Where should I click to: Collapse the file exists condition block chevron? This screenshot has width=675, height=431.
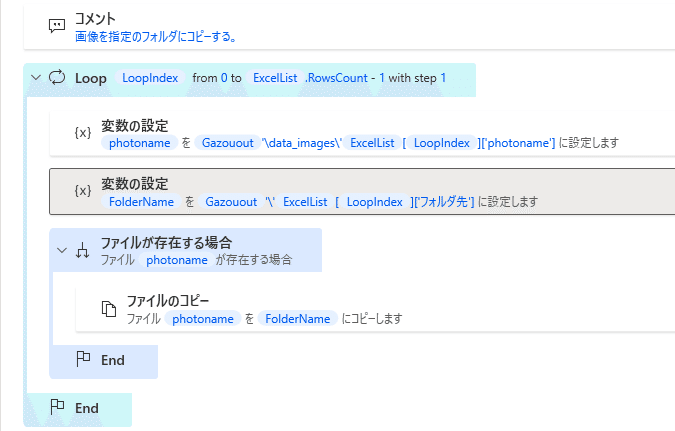click(x=62, y=250)
